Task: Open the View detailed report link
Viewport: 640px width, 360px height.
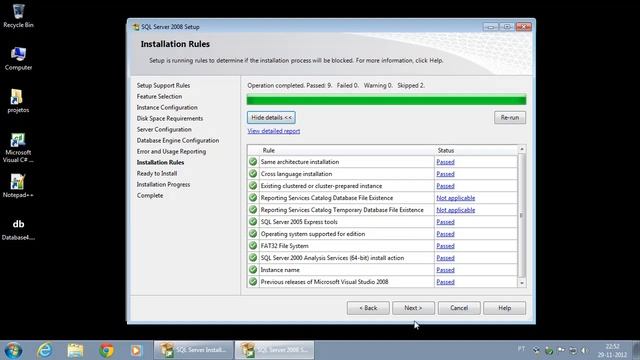Action: click(x=273, y=131)
